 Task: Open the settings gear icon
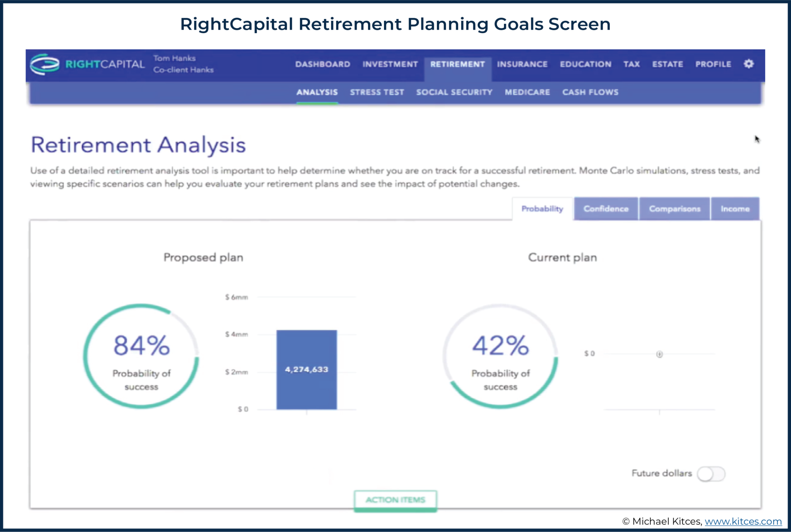[749, 64]
